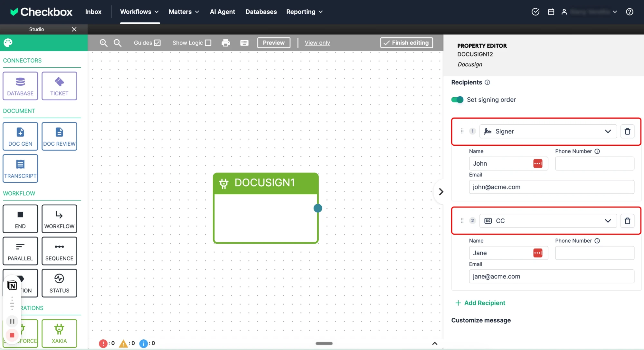Image resolution: width=644 pixels, height=350 pixels.
Task: Open the help question mark icon
Action: pos(630,12)
